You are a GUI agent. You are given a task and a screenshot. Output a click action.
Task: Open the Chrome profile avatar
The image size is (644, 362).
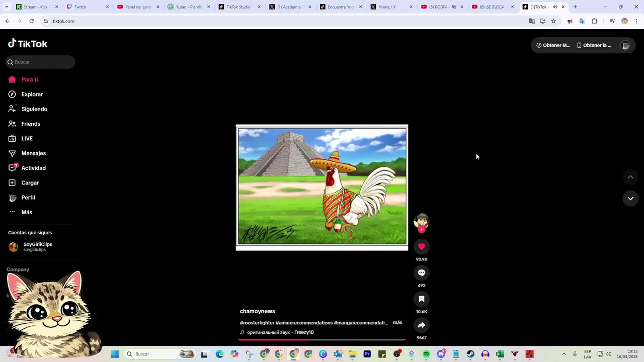point(624,21)
